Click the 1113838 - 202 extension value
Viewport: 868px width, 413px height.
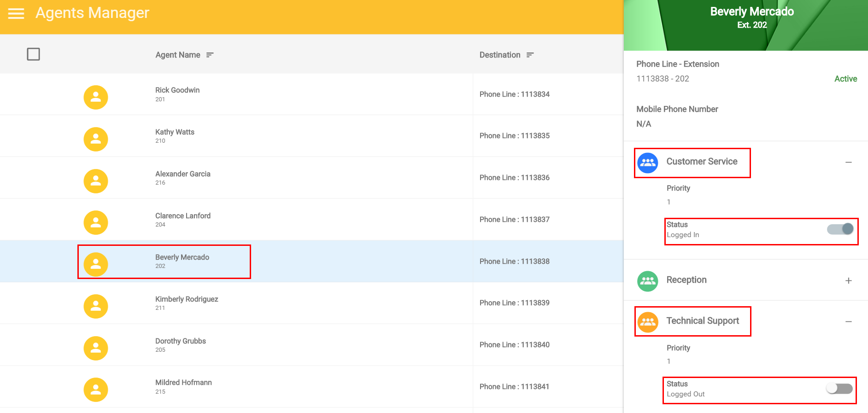(663, 79)
